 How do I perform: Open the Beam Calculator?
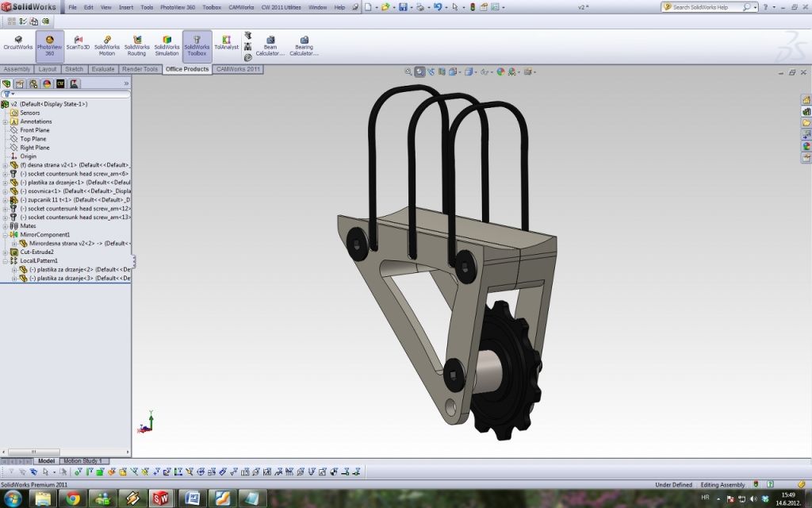point(270,46)
